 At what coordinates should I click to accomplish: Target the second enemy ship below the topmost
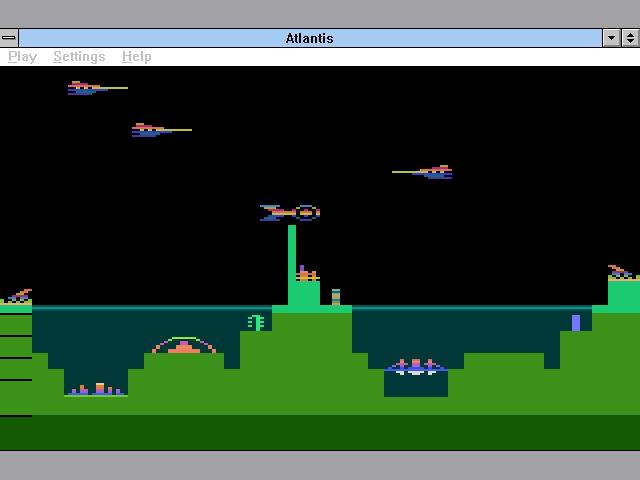162,130
